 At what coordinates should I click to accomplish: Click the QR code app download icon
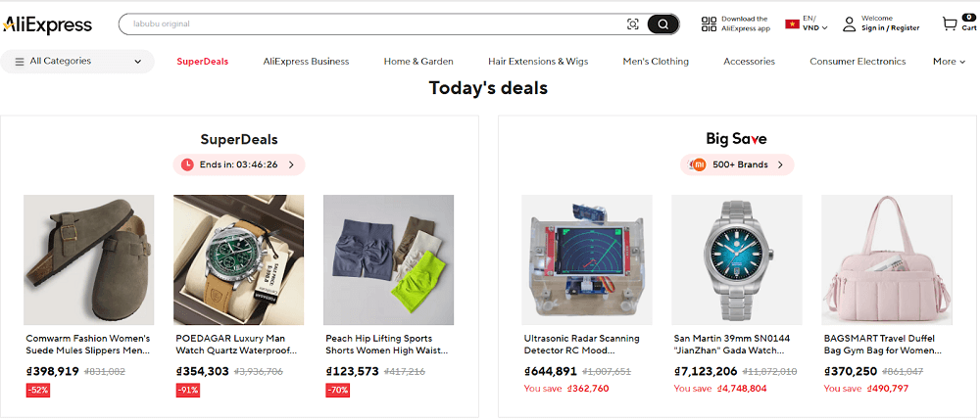click(x=710, y=24)
